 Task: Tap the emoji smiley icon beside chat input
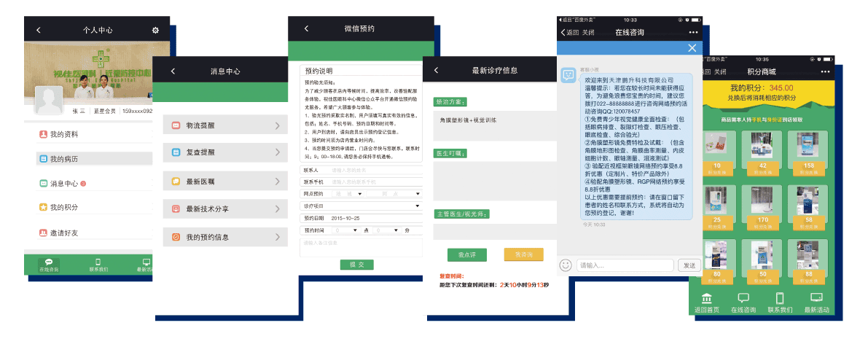pyautogui.click(x=566, y=265)
